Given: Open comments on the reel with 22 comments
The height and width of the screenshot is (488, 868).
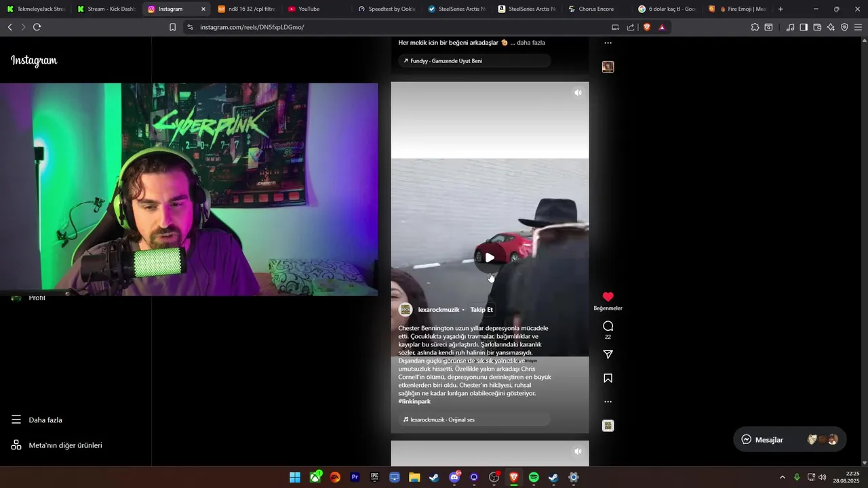Looking at the screenshot, I should tap(608, 326).
